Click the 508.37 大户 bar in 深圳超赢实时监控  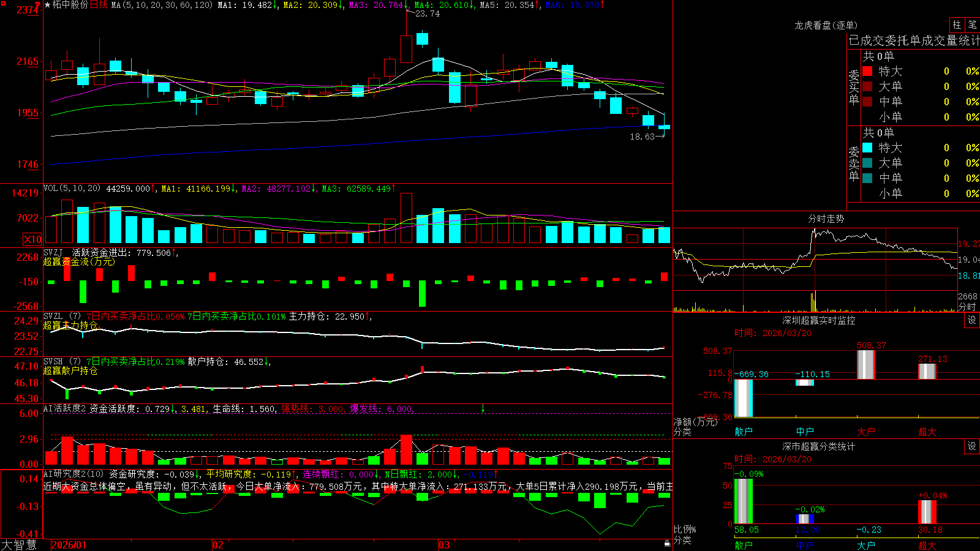pyautogui.click(x=865, y=365)
